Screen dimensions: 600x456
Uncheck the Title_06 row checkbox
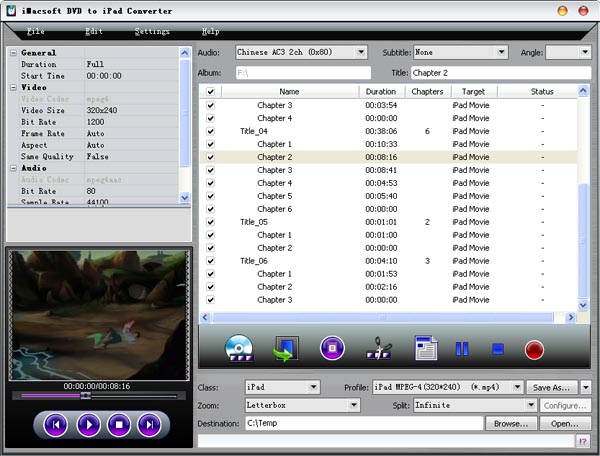[210, 261]
